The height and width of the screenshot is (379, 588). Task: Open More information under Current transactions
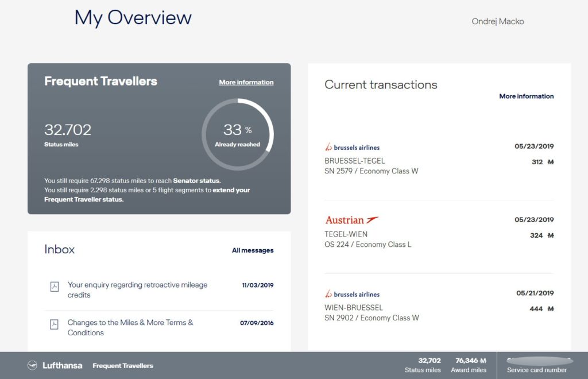tap(526, 96)
